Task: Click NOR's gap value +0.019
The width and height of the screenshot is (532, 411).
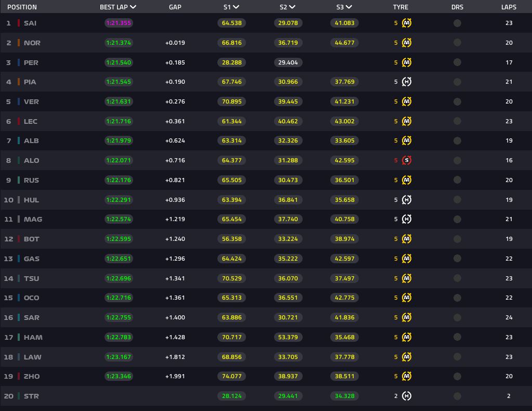Action: coord(175,43)
